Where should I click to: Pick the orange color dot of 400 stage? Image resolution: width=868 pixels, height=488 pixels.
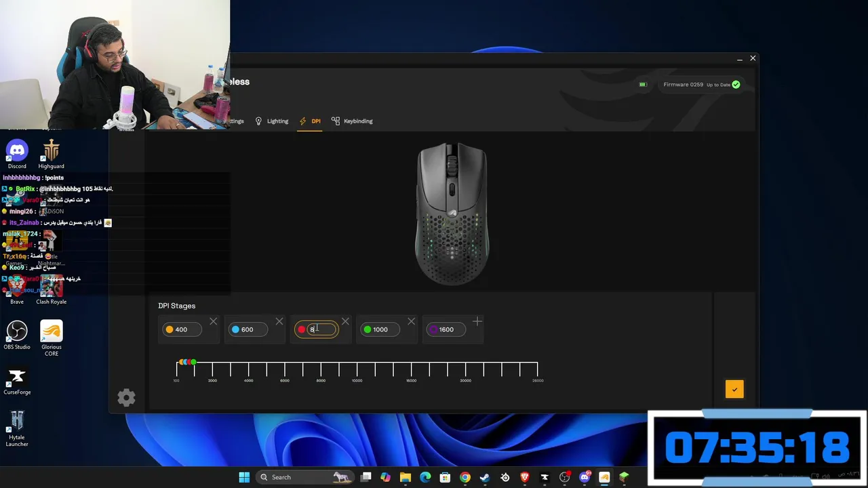click(170, 329)
